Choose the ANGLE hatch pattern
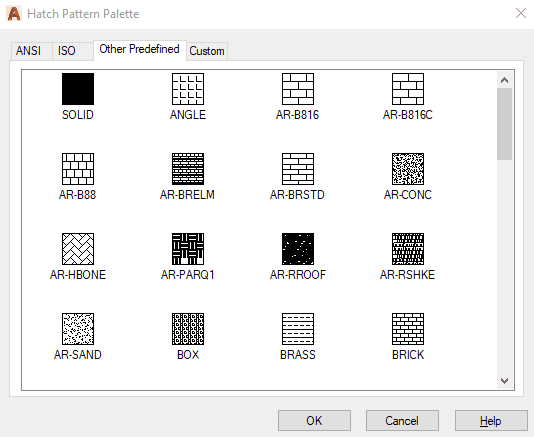 [188, 89]
